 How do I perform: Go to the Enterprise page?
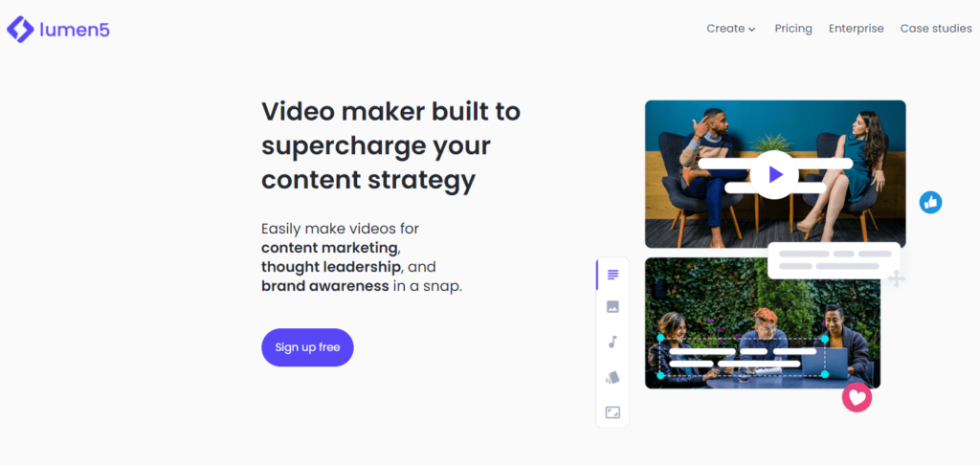coord(857,29)
